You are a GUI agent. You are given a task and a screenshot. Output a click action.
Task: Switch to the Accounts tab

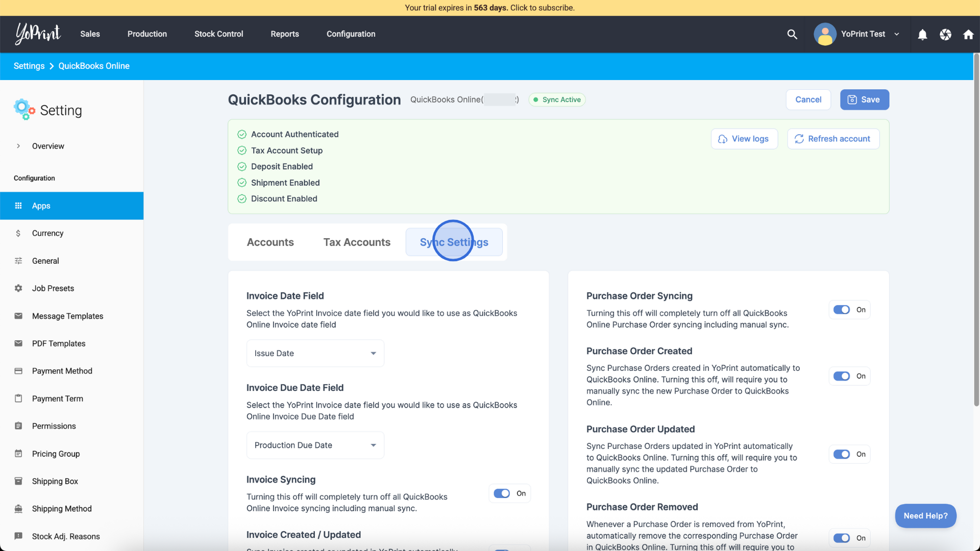coord(270,242)
